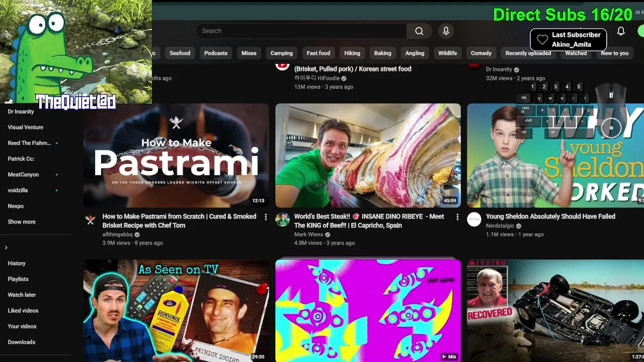
Task: Select the Seafood filter chip
Action: click(x=180, y=53)
